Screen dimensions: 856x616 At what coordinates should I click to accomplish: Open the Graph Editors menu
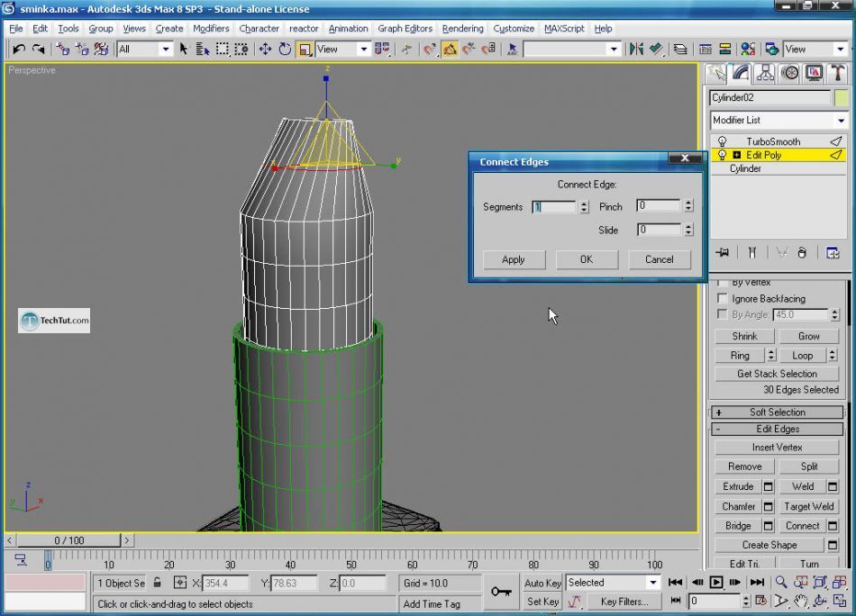(x=405, y=29)
